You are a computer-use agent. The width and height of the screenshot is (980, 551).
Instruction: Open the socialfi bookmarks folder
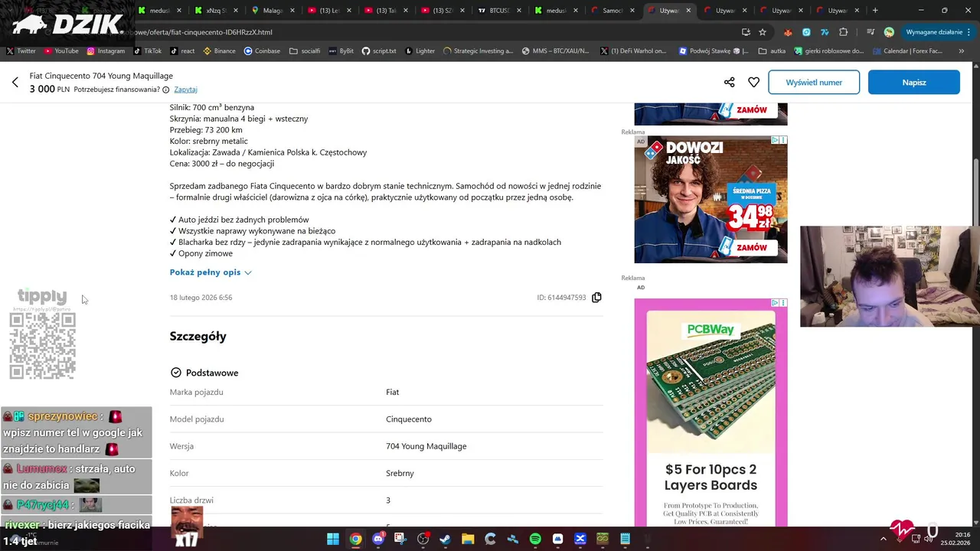click(305, 51)
